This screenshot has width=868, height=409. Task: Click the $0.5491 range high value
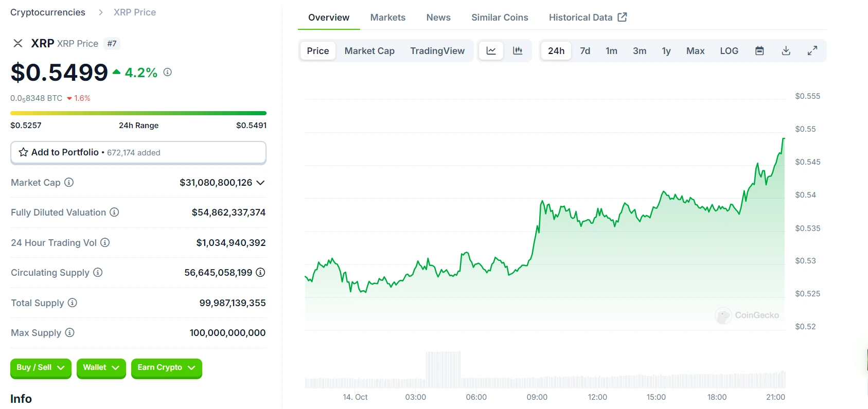251,126
